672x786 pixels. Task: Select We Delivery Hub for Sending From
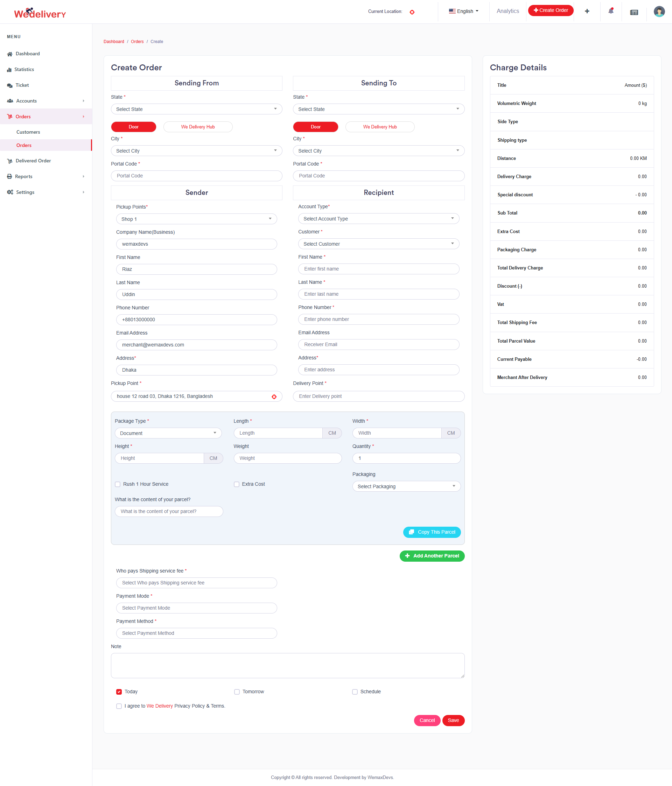198,127
